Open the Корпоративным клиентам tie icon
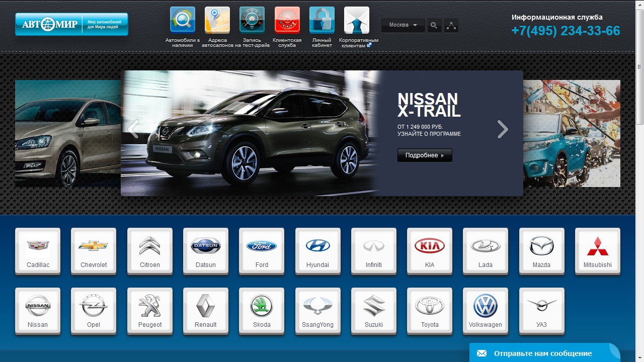644x362 pixels. pos(357,20)
